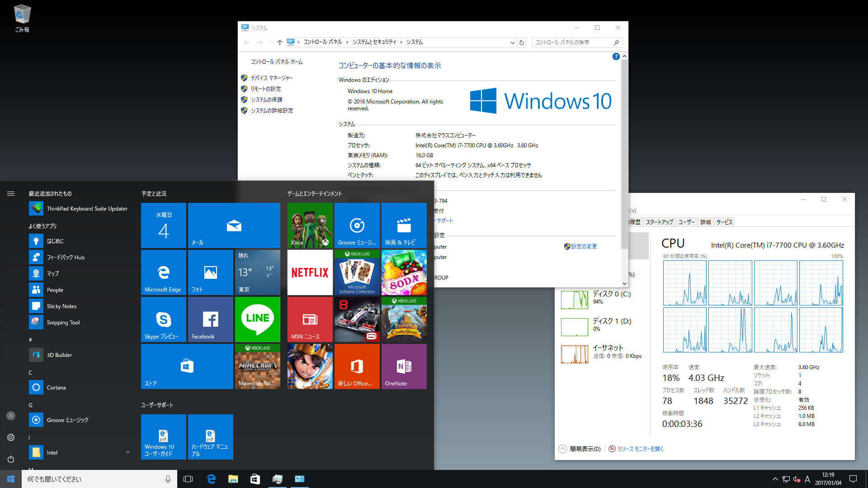868x488 pixels.
Task: Show hidden system tray icons
Action: pos(775,479)
